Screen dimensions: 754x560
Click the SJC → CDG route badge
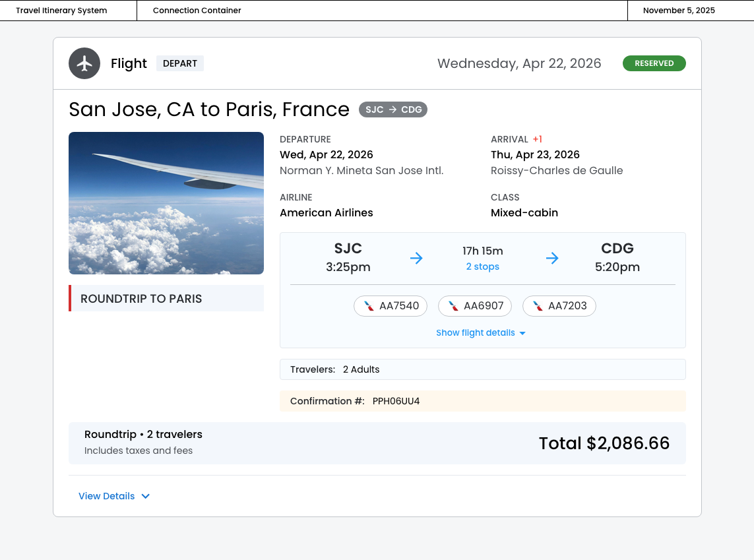[x=393, y=109]
